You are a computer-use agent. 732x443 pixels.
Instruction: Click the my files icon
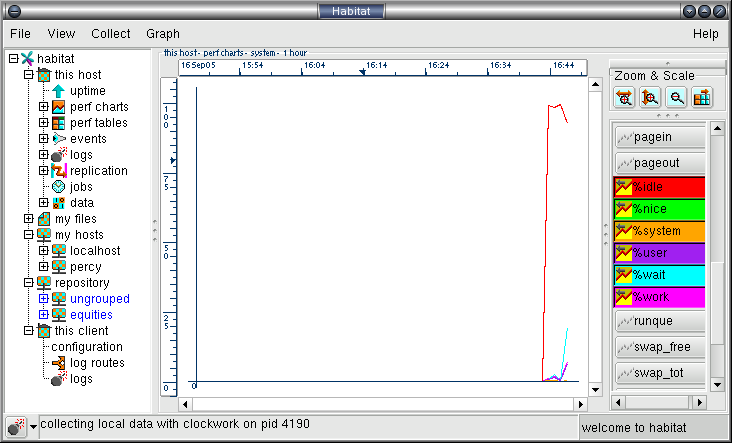coord(44,218)
